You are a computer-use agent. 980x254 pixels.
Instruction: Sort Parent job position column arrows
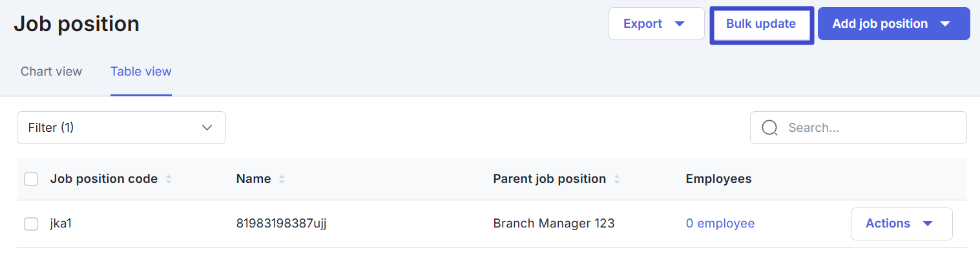(x=617, y=179)
